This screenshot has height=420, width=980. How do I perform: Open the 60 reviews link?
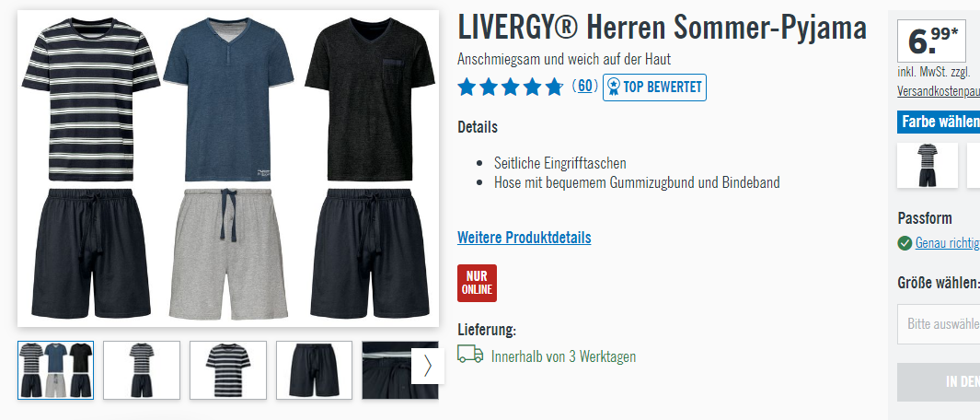point(584,87)
